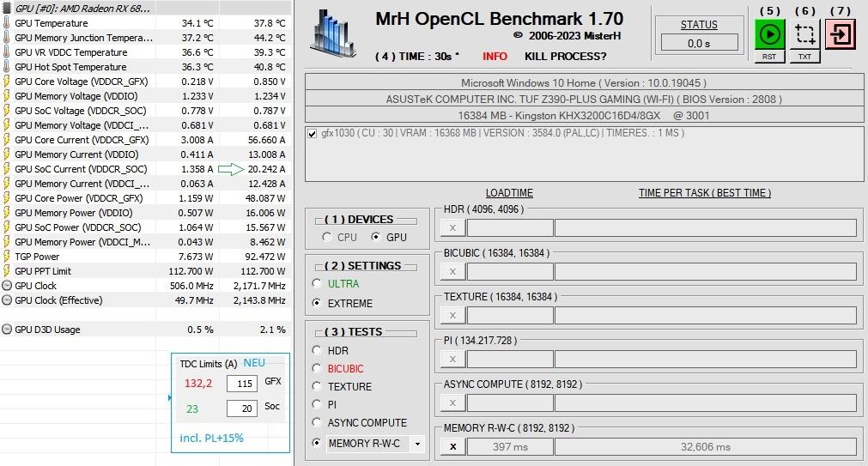Select the BICUBIC test
The height and width of the screenshot is (466, 868).
tap(317, 368)
